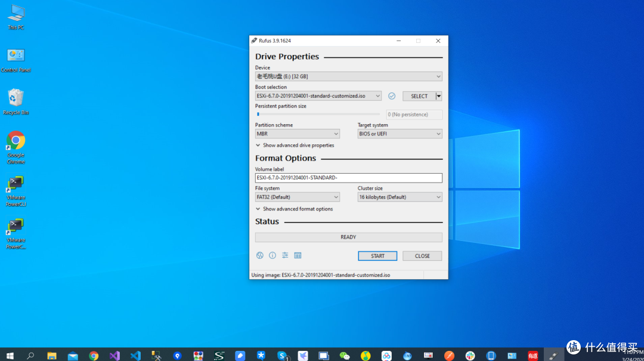Open taskbar search magnifier

[30, 355]
